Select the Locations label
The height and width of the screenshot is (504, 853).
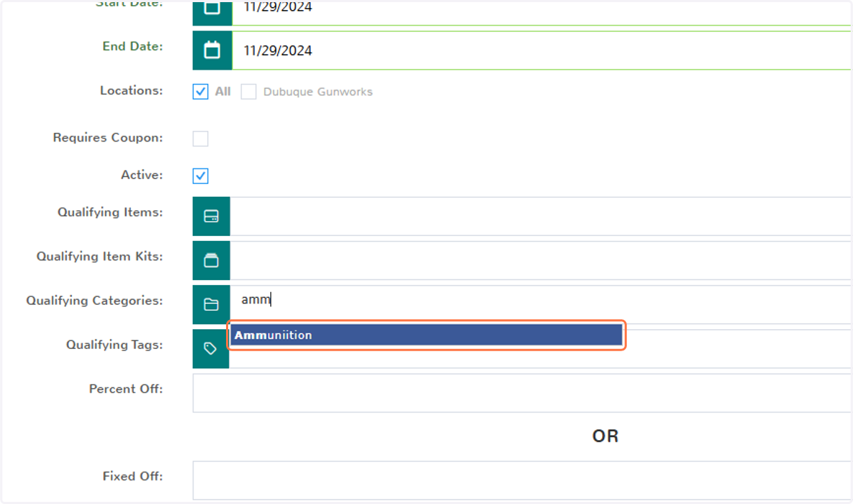(x=131, y=90)
